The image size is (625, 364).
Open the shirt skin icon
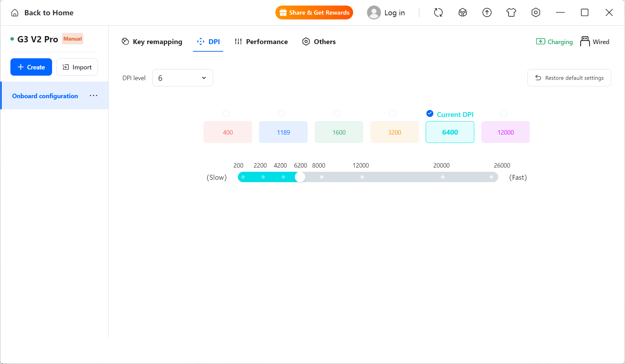(511, 12)
